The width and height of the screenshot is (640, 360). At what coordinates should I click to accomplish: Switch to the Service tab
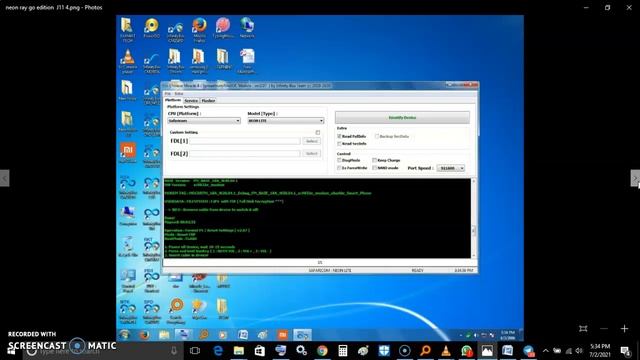click(191, 100)
